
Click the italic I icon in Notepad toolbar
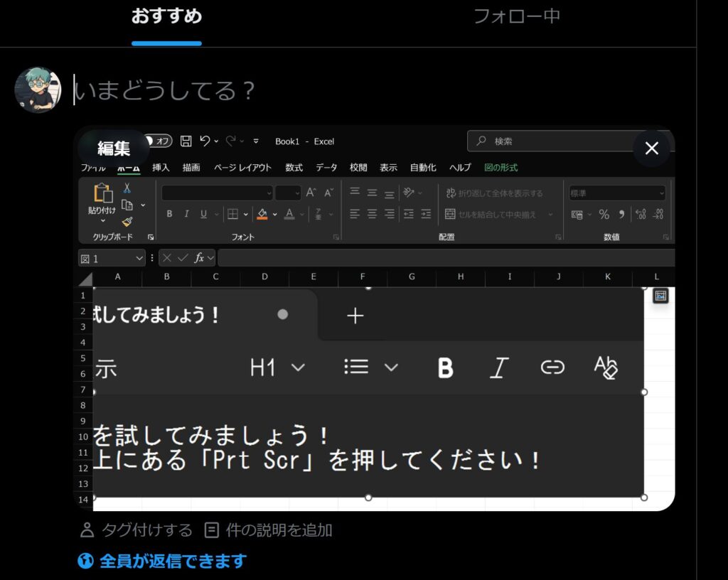click(x=499, y=367)
